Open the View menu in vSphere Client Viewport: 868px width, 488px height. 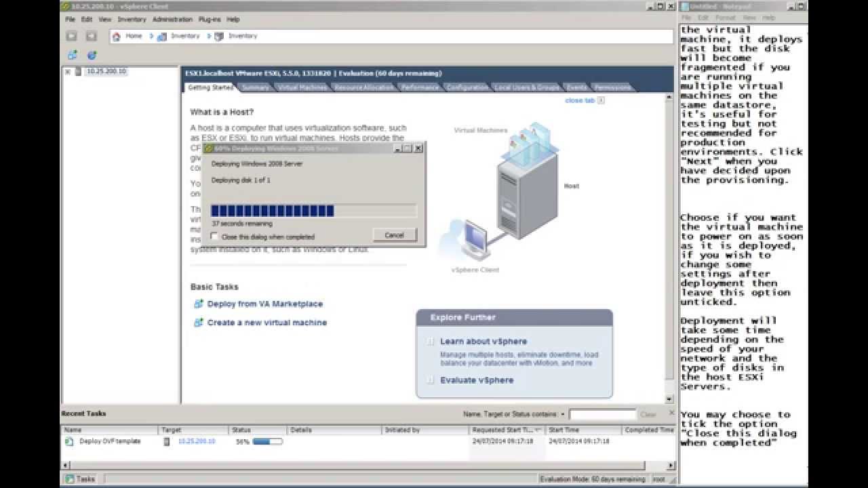click(104, 20)
